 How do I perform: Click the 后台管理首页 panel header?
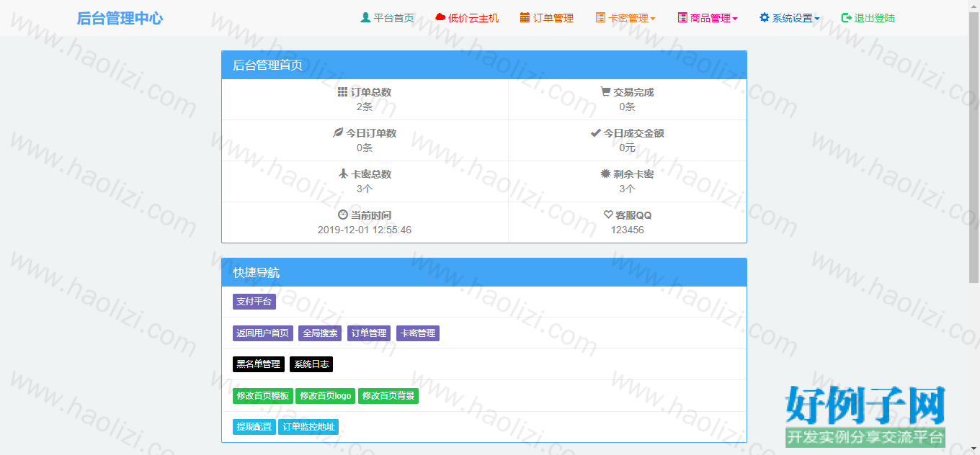click(x=484, y=65)
